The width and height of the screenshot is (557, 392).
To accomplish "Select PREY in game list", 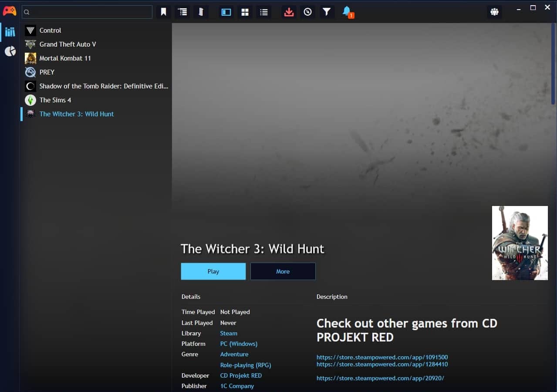I will 96,72.
